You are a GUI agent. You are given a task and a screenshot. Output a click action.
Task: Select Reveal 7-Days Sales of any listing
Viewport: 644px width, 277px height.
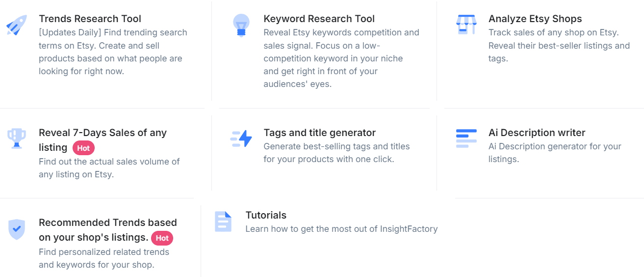coord(103,133)
